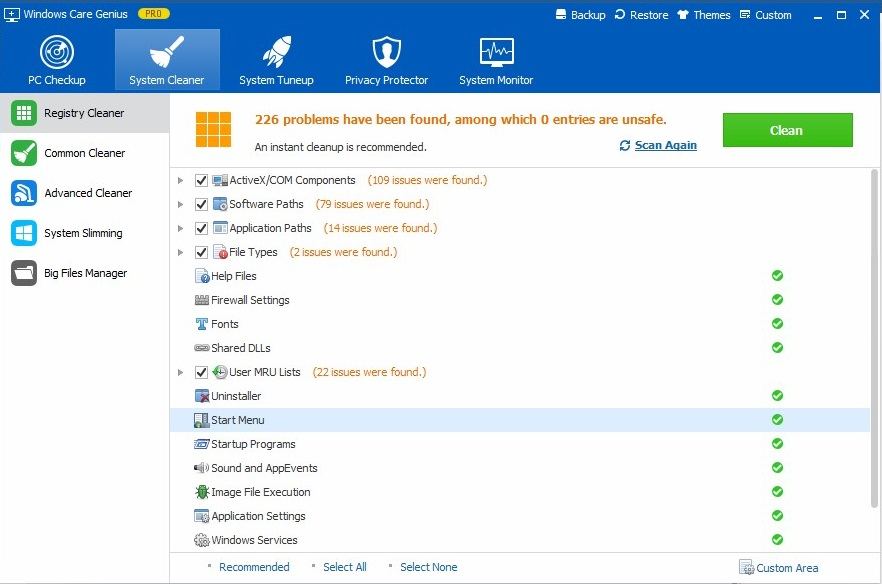
Task: Select the "Firewall Settings" row text
Action: pyautogui.click(x=250, y=300)
